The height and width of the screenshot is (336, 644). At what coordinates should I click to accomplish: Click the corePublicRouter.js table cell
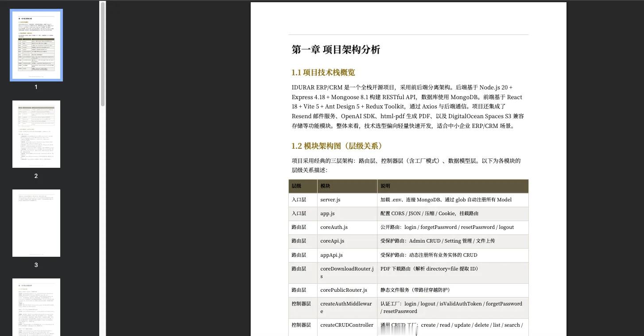point(347,290)
